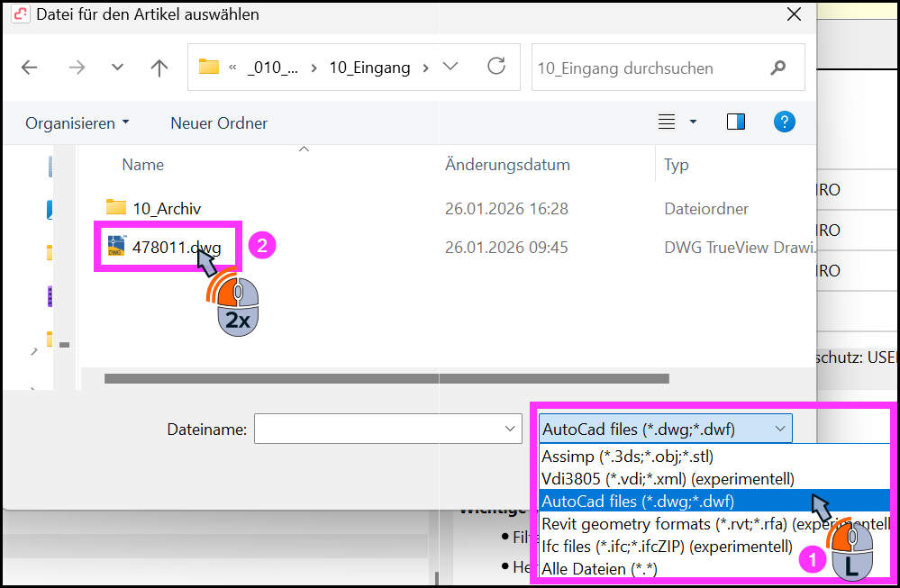Sort by the Name column header
Viewport: 900px width, 588px height.
143,165
